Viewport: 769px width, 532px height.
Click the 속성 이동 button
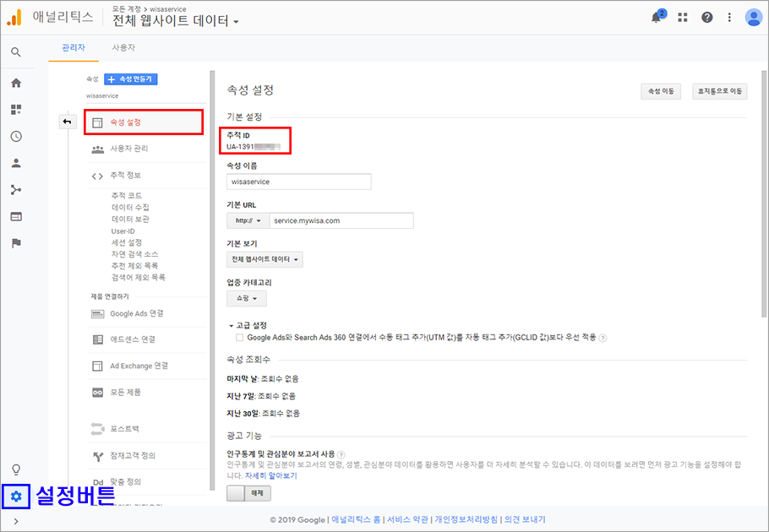point(661,91)
